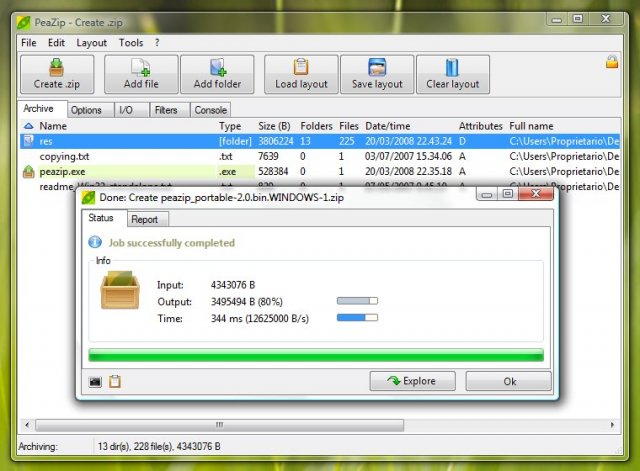The image size is (640, 471).
Task: Click the Ok button
Action: (x=509, y=381)
